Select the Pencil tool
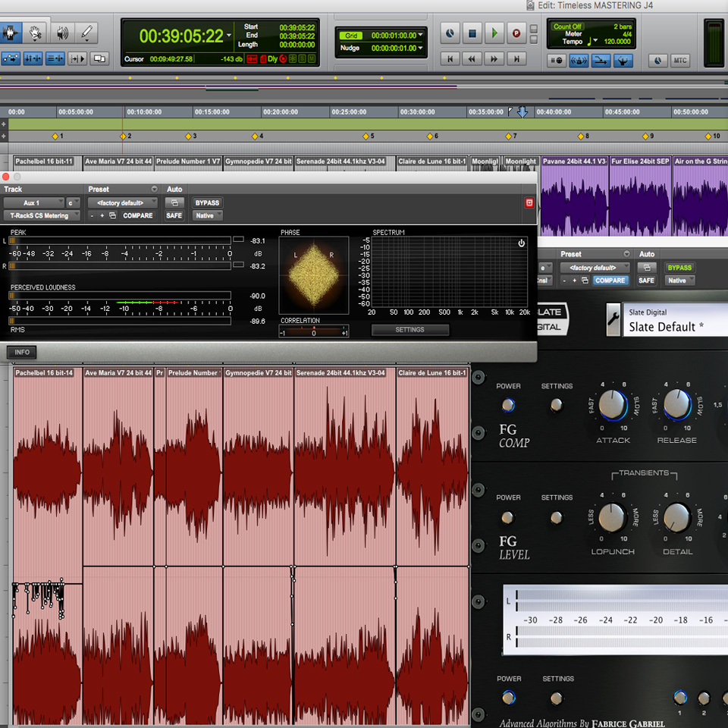Screen dimensions: 728x728 click(86, 33)
